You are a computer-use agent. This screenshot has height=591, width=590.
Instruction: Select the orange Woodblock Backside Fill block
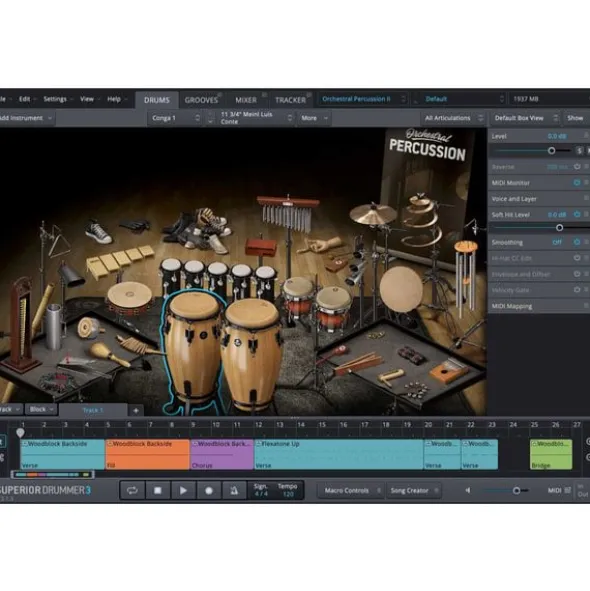coord(147,454)
